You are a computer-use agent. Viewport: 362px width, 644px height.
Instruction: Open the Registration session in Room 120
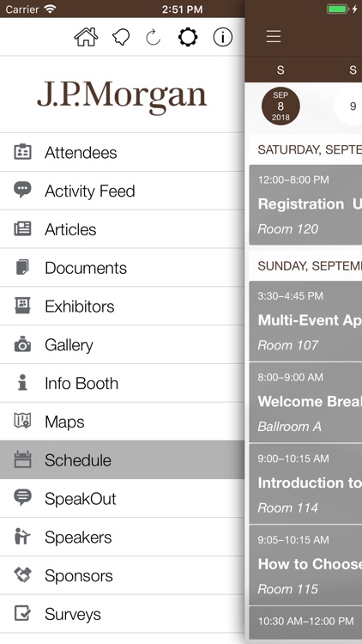pyautogui.click(x=305, y=205)
